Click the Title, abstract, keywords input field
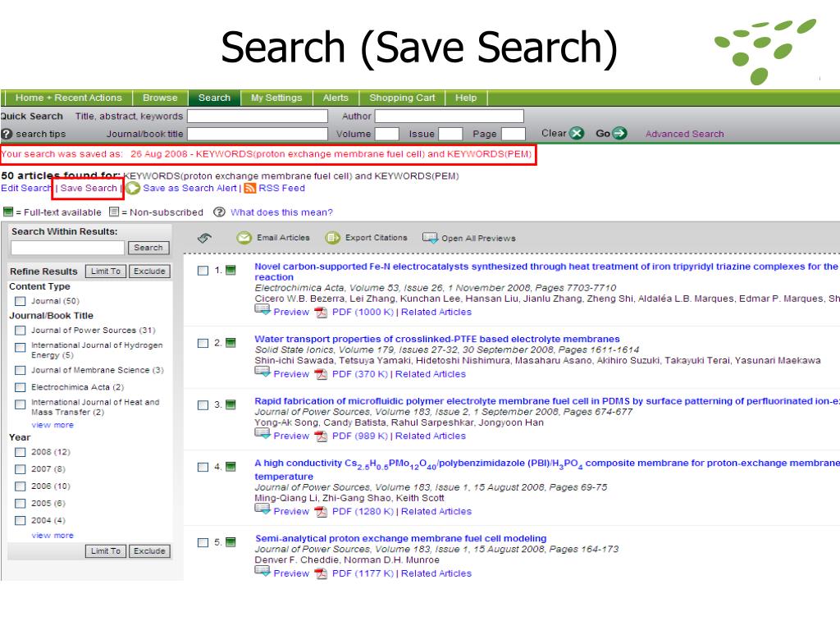This screenshot has height=630, width=840. [257, 116]
